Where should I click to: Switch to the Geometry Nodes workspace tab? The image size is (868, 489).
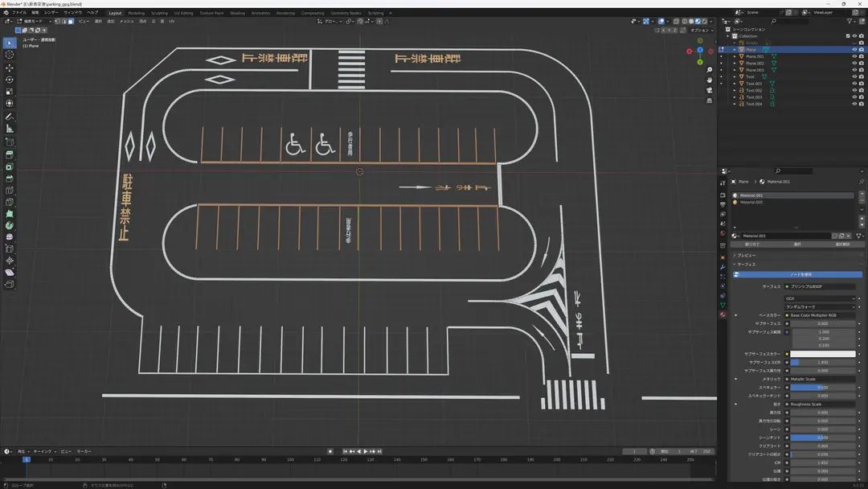(x=346, y=13)
